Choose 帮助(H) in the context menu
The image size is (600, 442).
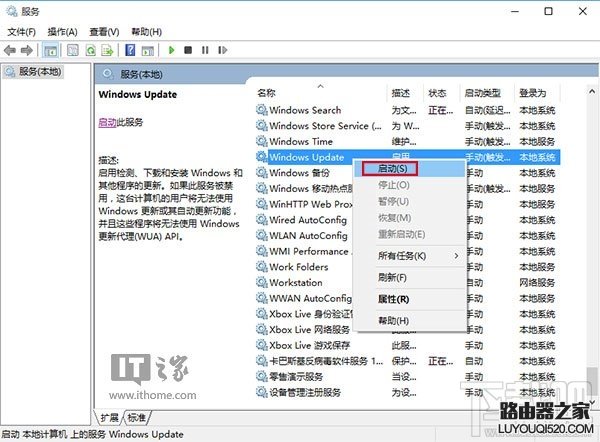[x=409, y=321]
